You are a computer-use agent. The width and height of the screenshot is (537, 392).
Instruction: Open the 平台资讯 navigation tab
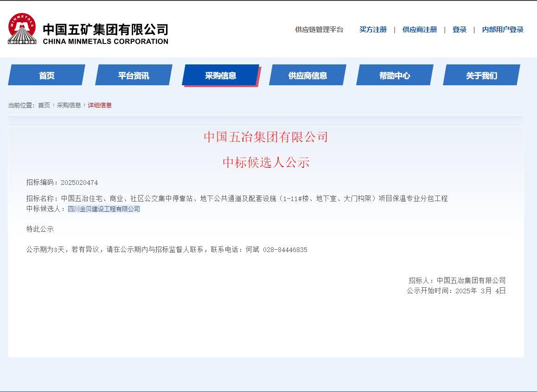(134, 75)
